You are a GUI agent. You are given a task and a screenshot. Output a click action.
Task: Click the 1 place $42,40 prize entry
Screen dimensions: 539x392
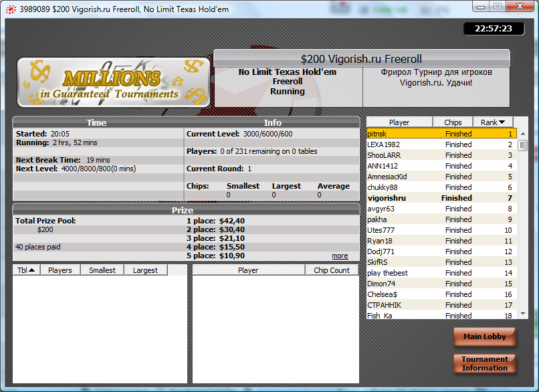coord(215,221)
